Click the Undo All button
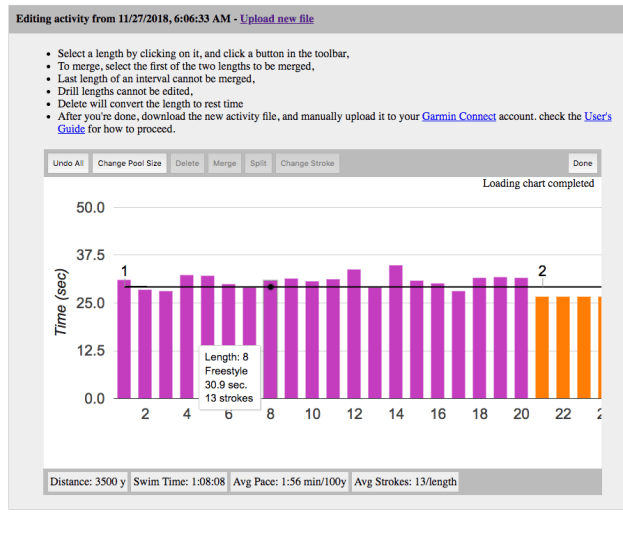The height and width of the screenshot is (539, 623). click(68, 163)
